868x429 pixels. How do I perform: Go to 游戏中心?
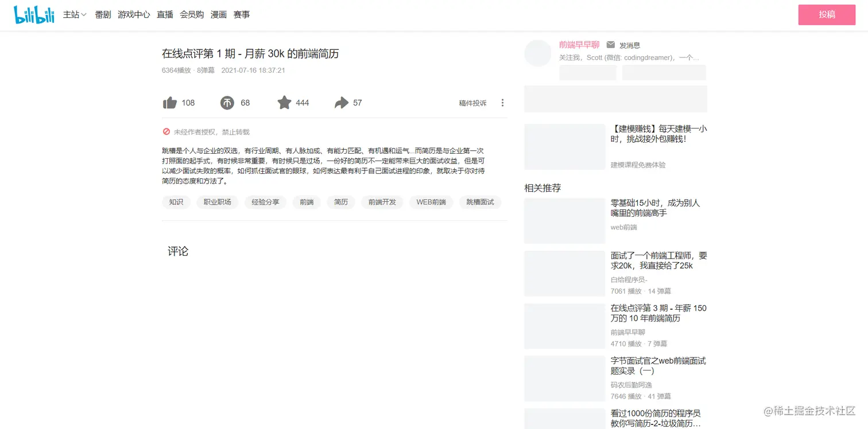tap(134, 14)
